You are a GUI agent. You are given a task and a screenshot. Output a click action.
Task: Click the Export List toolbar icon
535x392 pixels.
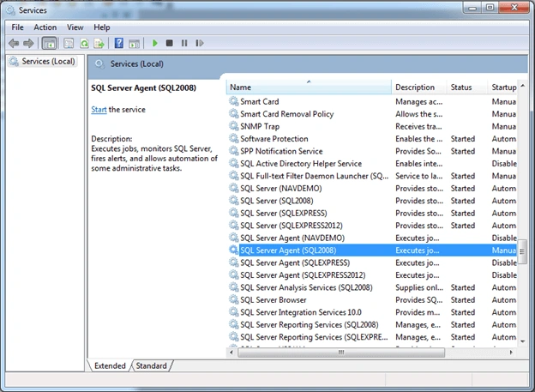click(99, 44)
